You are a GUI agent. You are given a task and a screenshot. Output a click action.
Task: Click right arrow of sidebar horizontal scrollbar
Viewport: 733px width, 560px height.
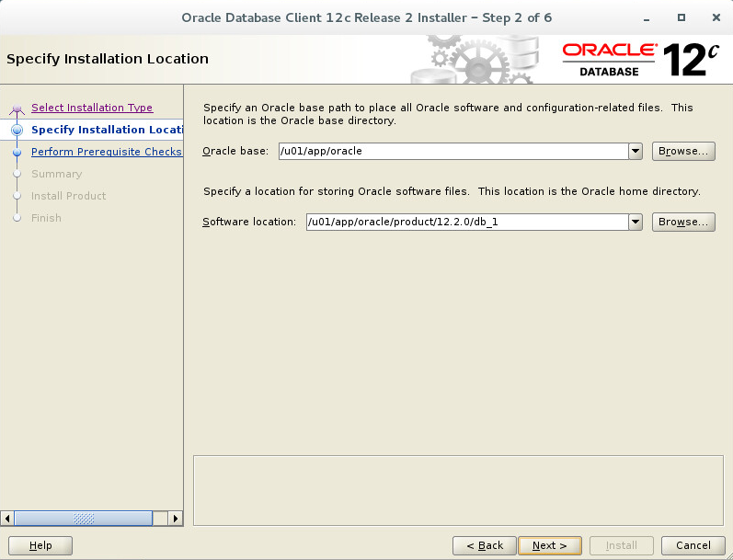click(176, 519)
